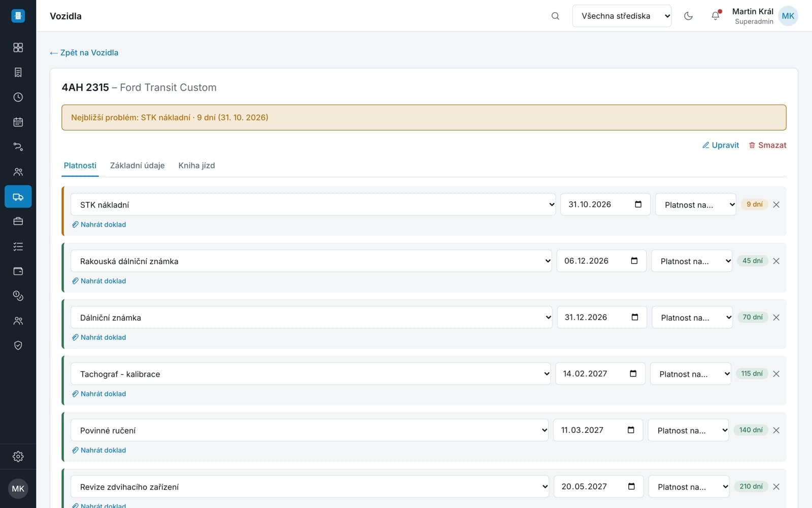Screen dimensions: 812x508
Task: Click the Smazat delete button
Action: tap(767, 145)
